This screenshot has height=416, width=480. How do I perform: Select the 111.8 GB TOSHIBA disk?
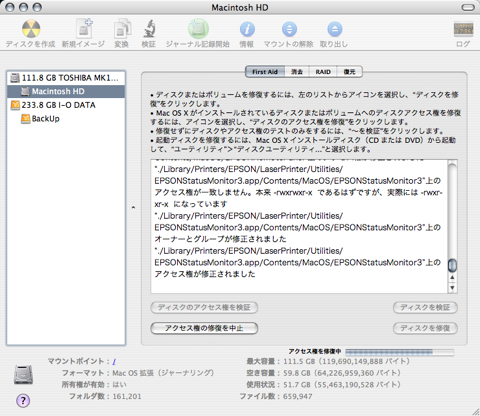(66, 78)
